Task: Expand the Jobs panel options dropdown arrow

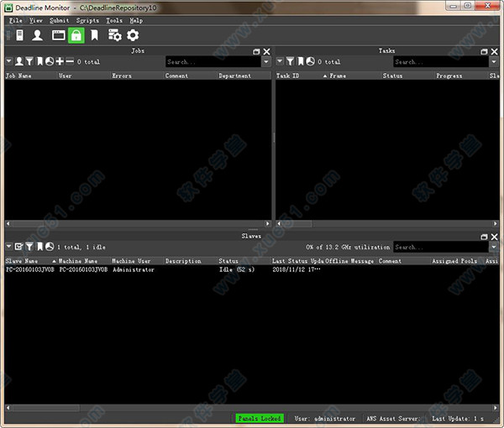Action: click(x=8, y=61)
